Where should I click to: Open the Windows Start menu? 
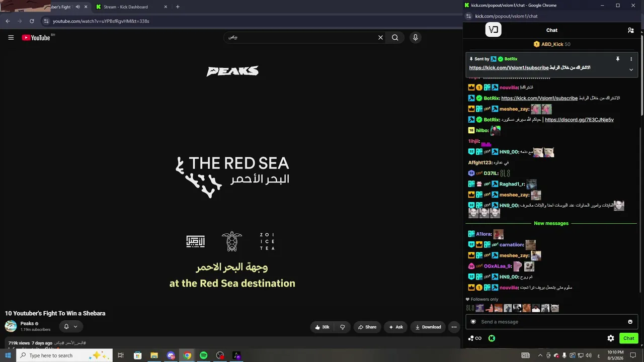pos(8,355)
